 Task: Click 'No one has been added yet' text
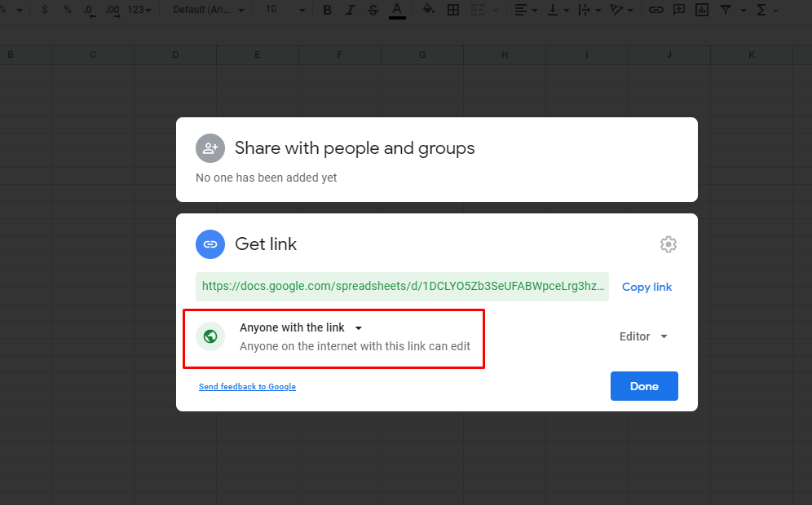266,178
